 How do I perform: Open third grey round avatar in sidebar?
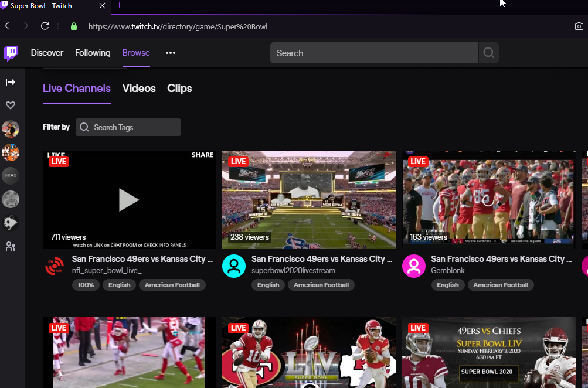(11, 176)
